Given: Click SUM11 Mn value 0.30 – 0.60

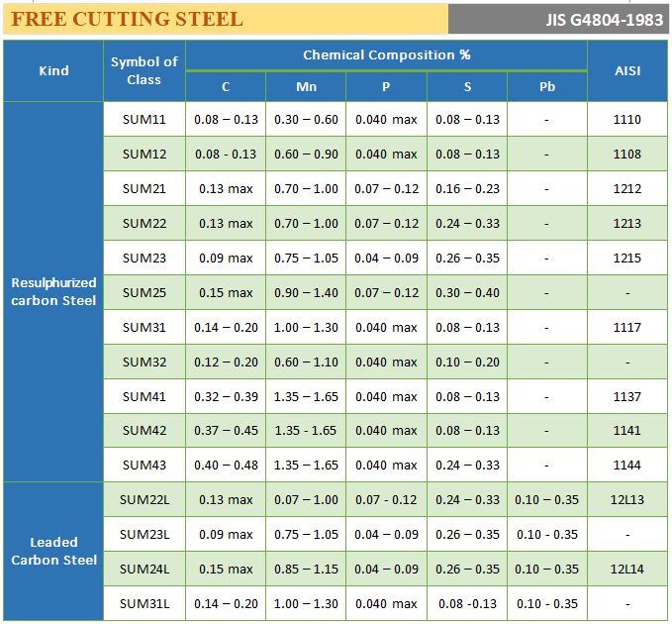Looking at the screenshot, I should click(x=306, y=119).
